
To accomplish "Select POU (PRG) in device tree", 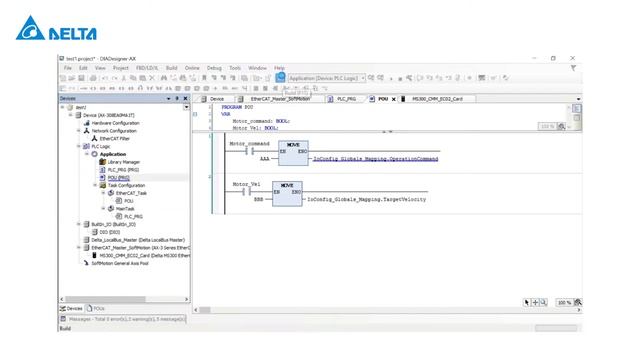I will [x=118, y=178].
